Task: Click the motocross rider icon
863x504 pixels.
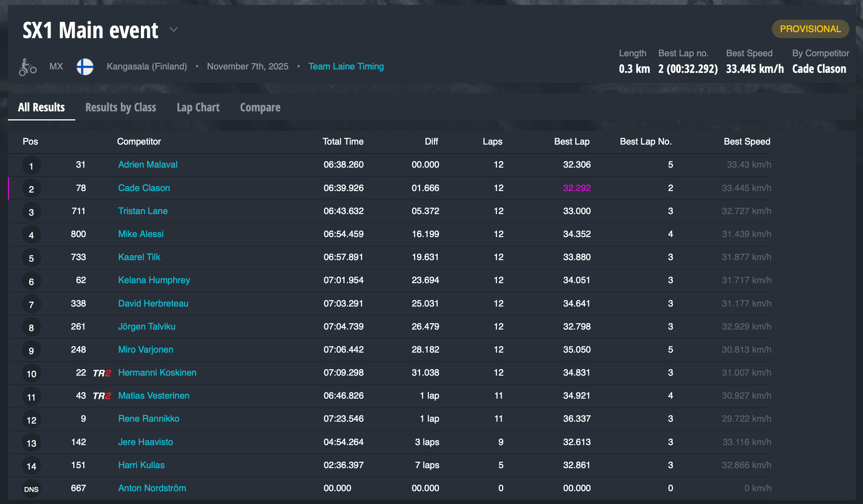Action: click(27, 67)
